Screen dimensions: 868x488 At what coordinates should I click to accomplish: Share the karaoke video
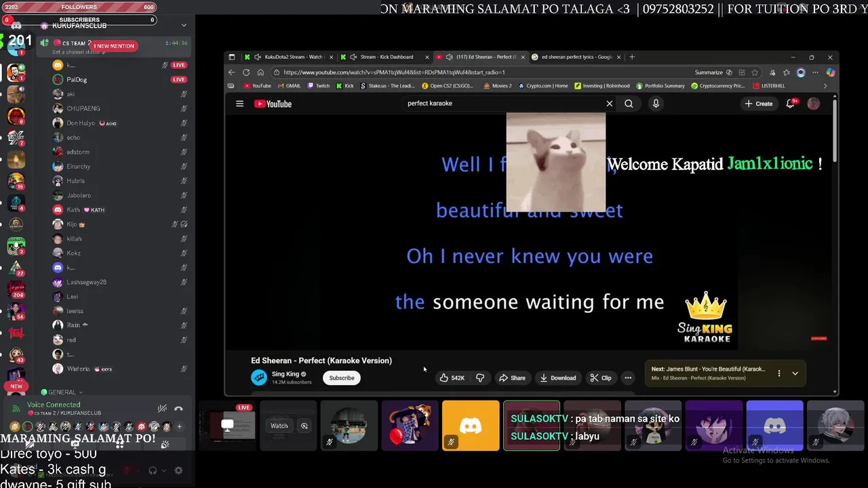tap(512, 378)
